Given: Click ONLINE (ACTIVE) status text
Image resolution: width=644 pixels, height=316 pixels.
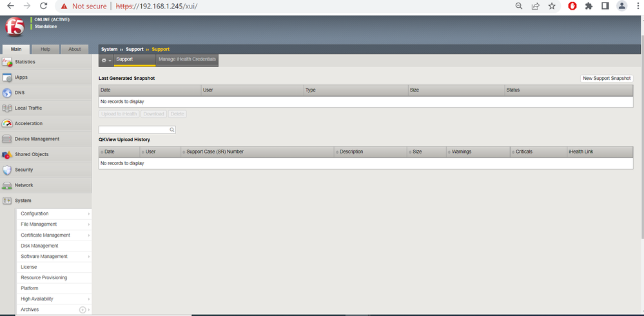Looking at the screenshot, I should [x=52, y=20].
